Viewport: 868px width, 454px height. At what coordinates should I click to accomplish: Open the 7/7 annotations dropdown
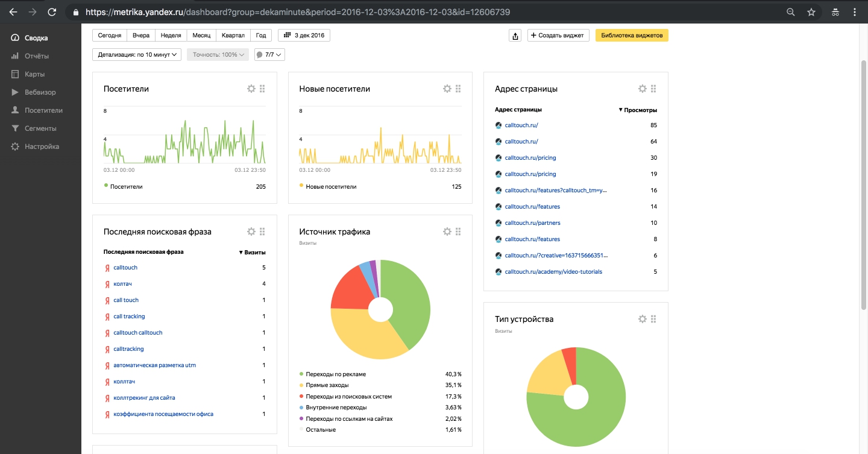(269, 55)
